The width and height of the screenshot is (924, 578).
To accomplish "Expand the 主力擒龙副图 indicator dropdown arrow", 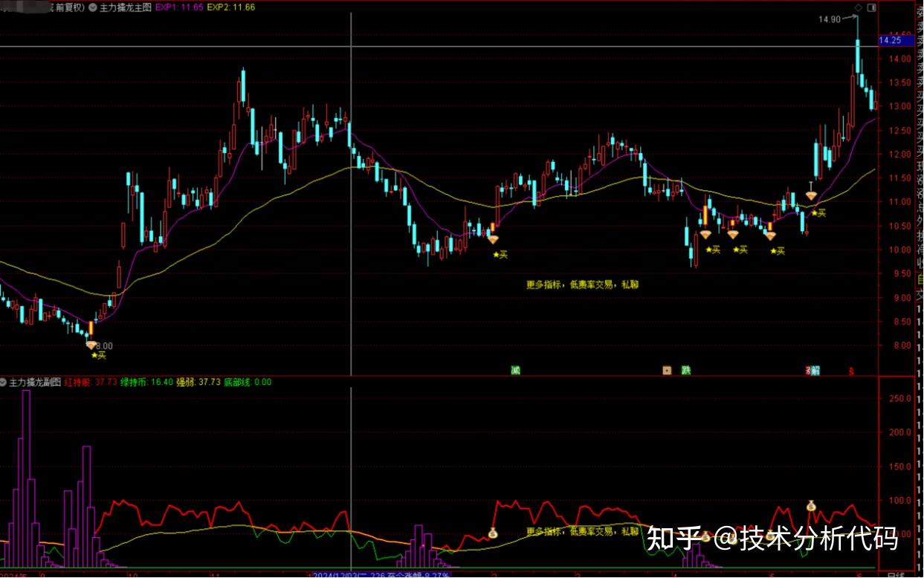I will [4, 382].
